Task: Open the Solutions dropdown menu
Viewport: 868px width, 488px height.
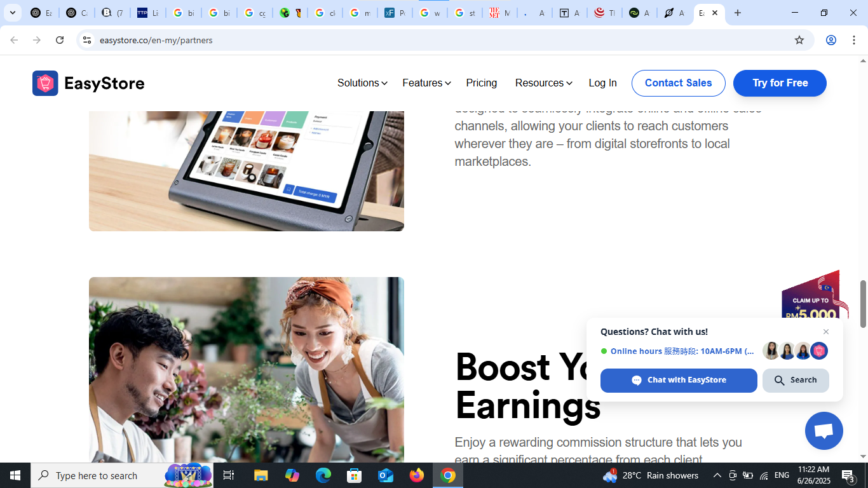Action: tap(362, 83)
